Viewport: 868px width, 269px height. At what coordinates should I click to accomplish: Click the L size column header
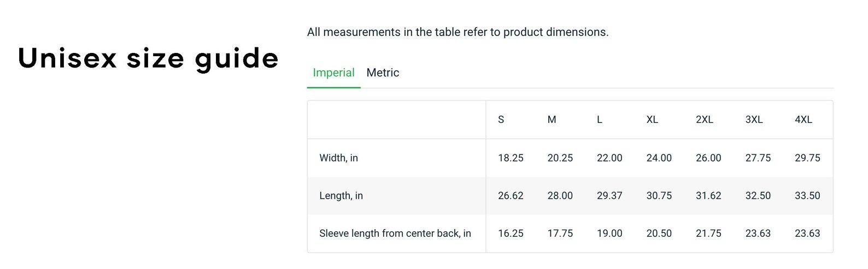[600, 119]
